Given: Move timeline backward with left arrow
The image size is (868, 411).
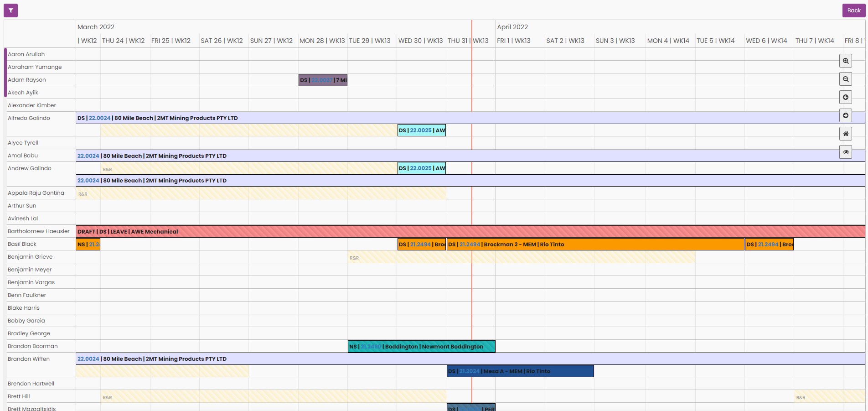Looking at the screenshot, I should pos(846,97).
